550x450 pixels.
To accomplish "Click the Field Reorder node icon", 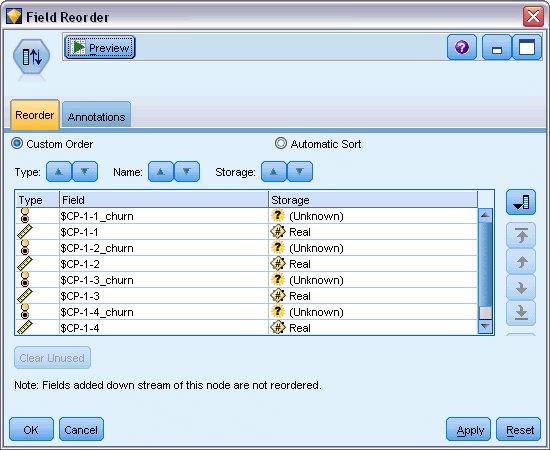I will pyautogui.click(x=32, y=57).
